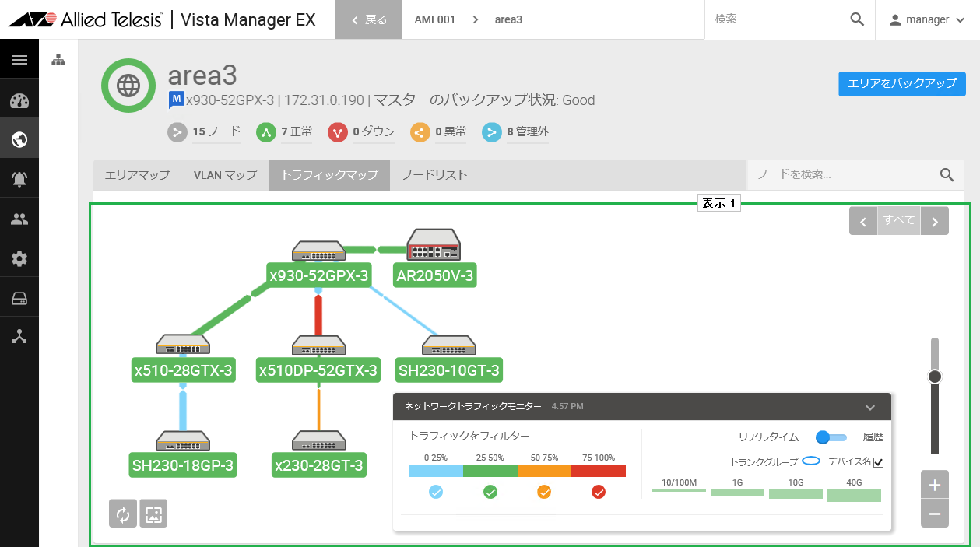The height and width of the screenshot is (547, 980).
Task: Click the save map image icon
Action: coord(153,514)
